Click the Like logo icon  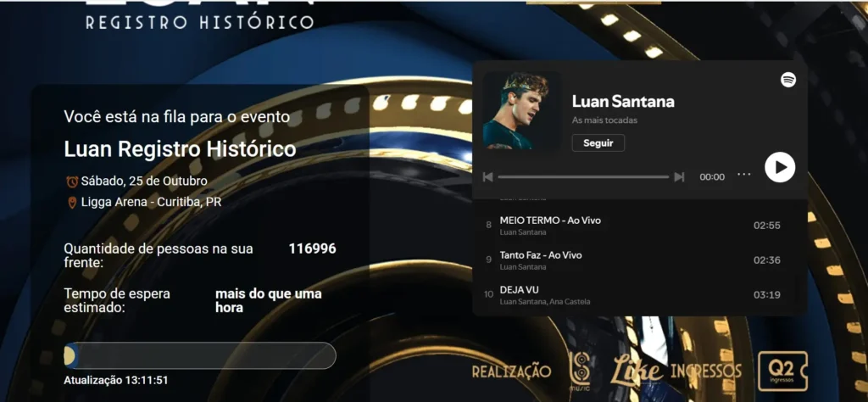point(637,370)
